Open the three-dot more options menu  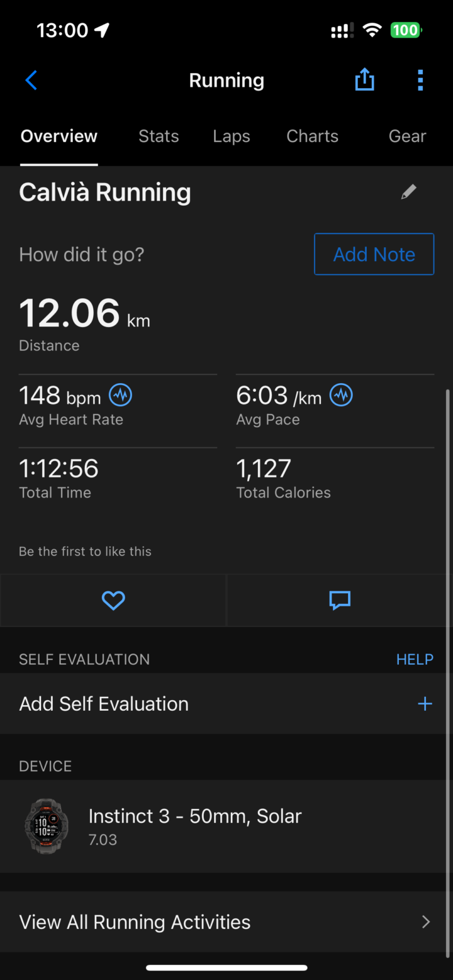point(420,81)
